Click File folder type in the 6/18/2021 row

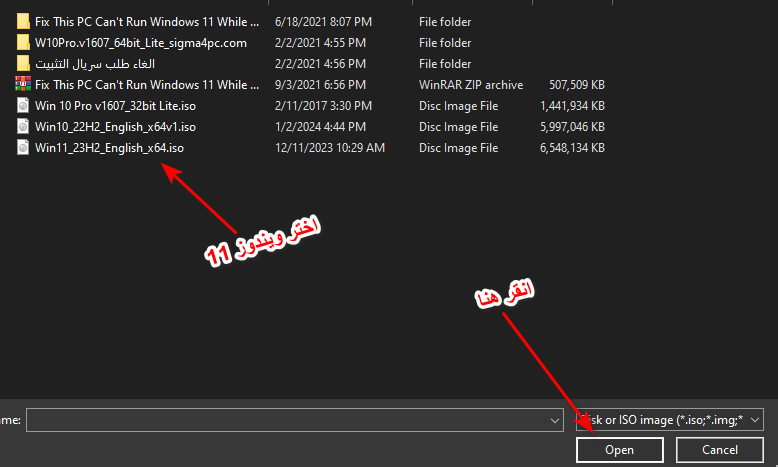(445, 22)
